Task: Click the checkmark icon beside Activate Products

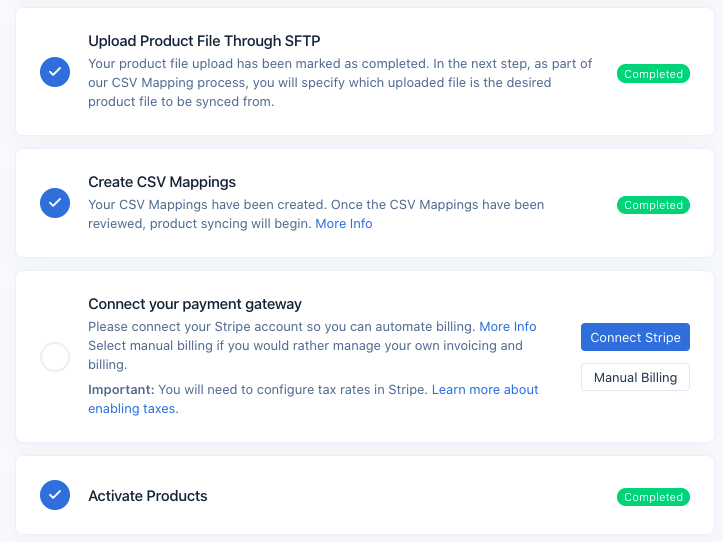Action: [x=55, y=495]
